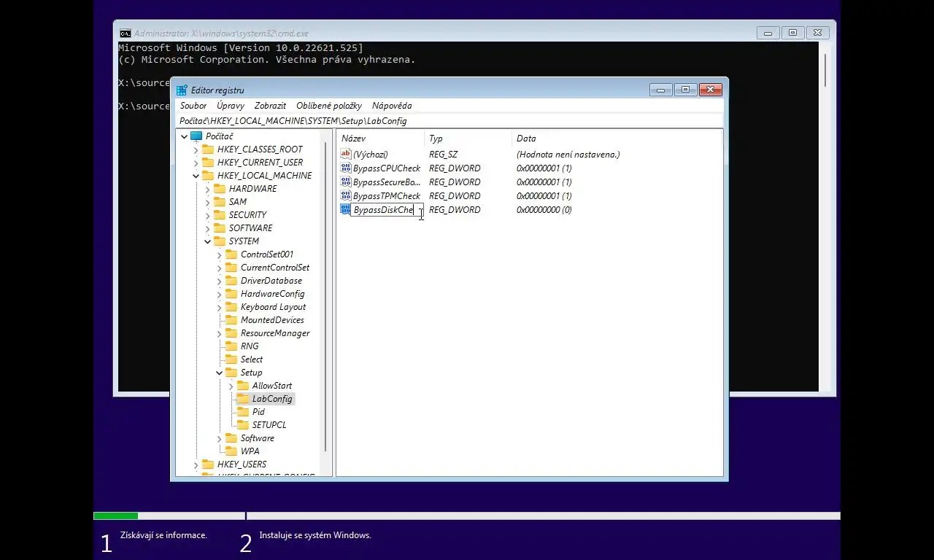Click the Název column header
Viewport: 934px width, 560px height.
[x=380, y=138]
